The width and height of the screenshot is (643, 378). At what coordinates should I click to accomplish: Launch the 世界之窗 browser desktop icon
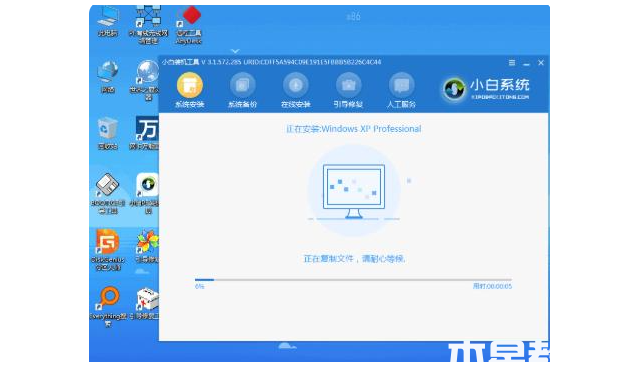tap(145, 80)
